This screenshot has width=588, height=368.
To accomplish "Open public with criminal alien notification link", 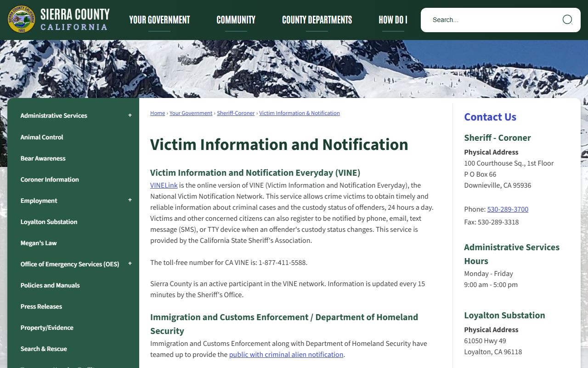I will pos(286,355).
